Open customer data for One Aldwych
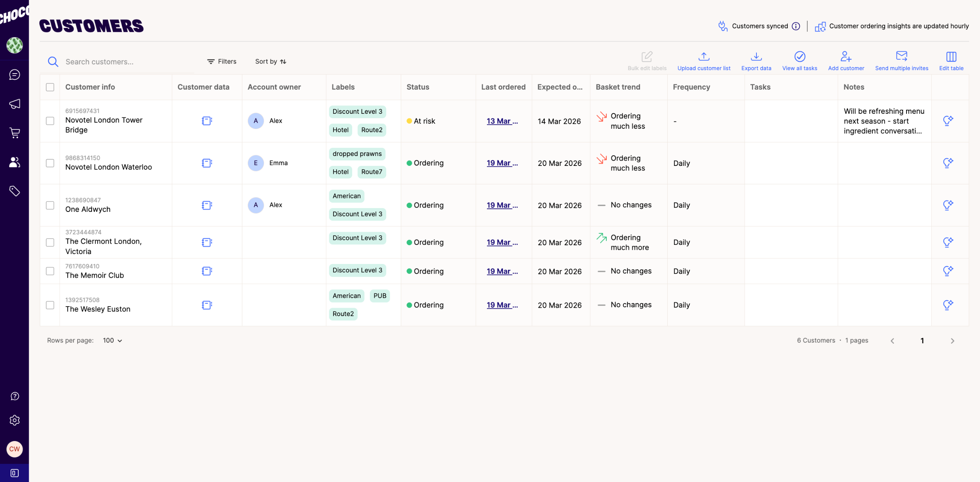This screenshot has width=980, height=482. point(207,205)
